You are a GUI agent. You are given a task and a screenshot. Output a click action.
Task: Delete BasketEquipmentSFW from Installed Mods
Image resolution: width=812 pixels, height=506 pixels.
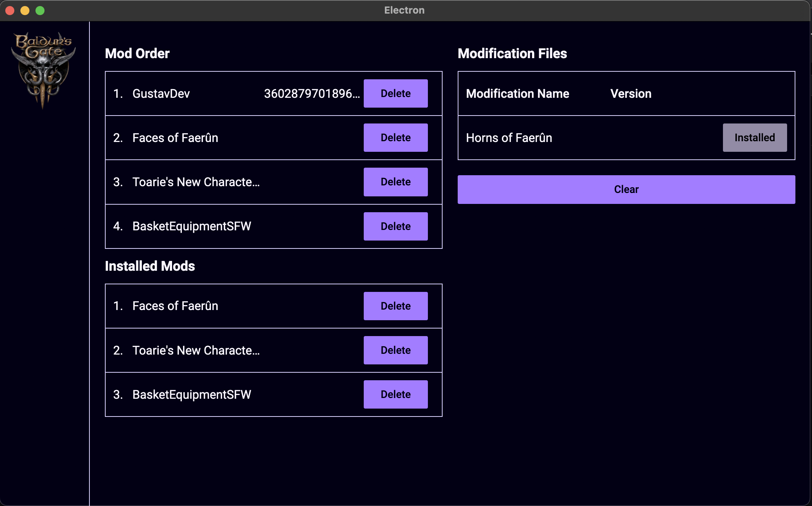point(395,394)
